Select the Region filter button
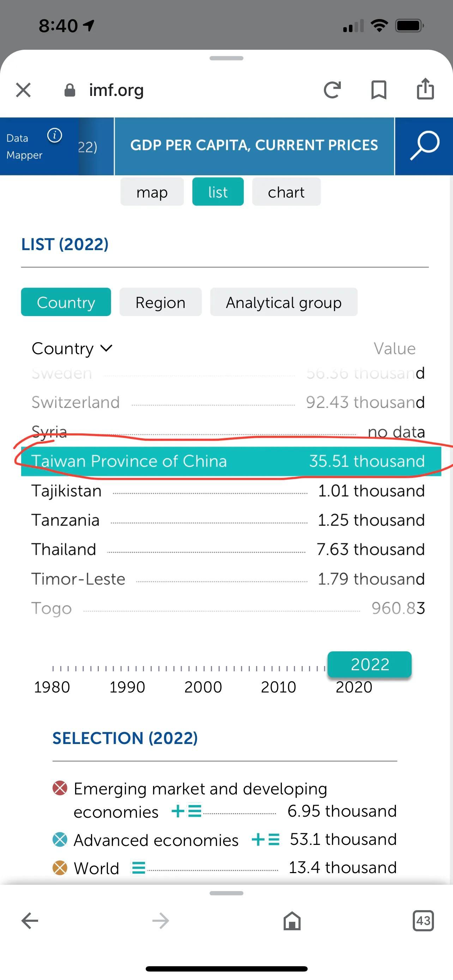The height and width of the screenshot is (980, 453). point(161,302)
